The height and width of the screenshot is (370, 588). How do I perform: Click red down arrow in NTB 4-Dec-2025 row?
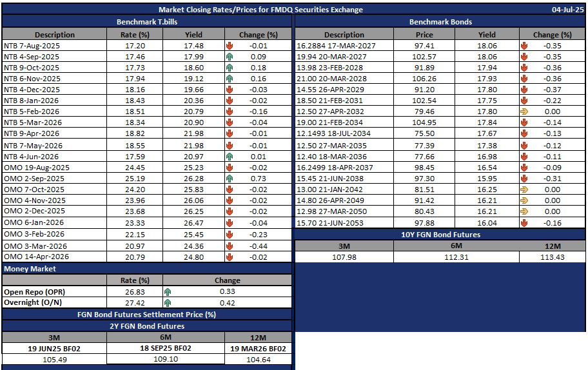[x=230, y=90]
